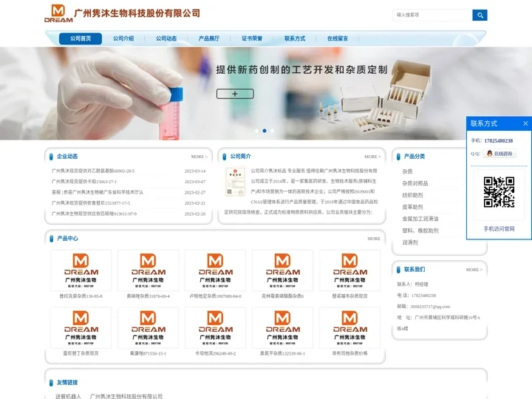Close the 联系方式 floating panel
The height and width of the screenshot is (399, 532).
[525, 123]
